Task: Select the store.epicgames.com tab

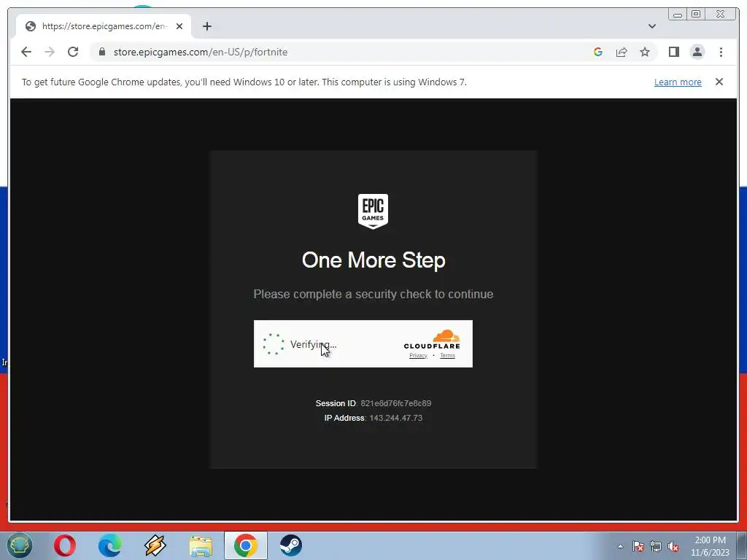Action: (104, 26)
